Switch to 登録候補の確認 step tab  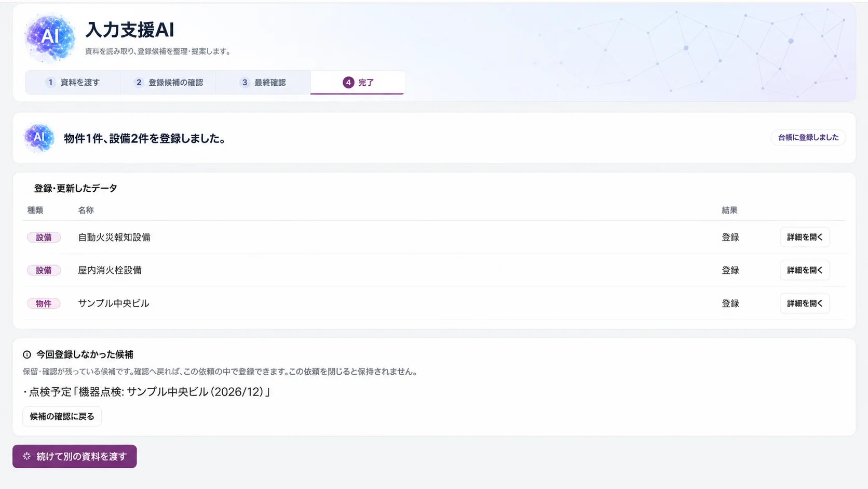point(168,83)
